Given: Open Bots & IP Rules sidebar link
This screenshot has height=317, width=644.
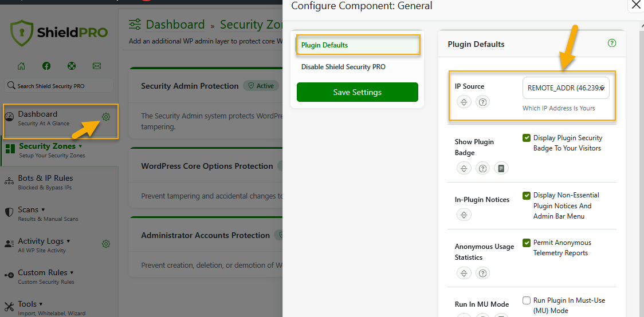Looking at the screenshot, I should pos(45,179).
